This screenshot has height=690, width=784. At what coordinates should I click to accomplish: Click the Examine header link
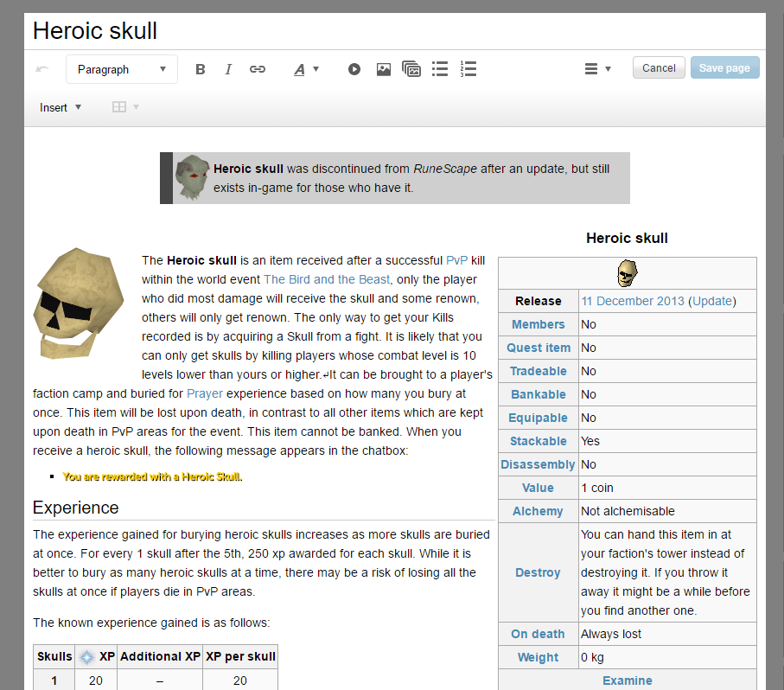coord(627,680)
